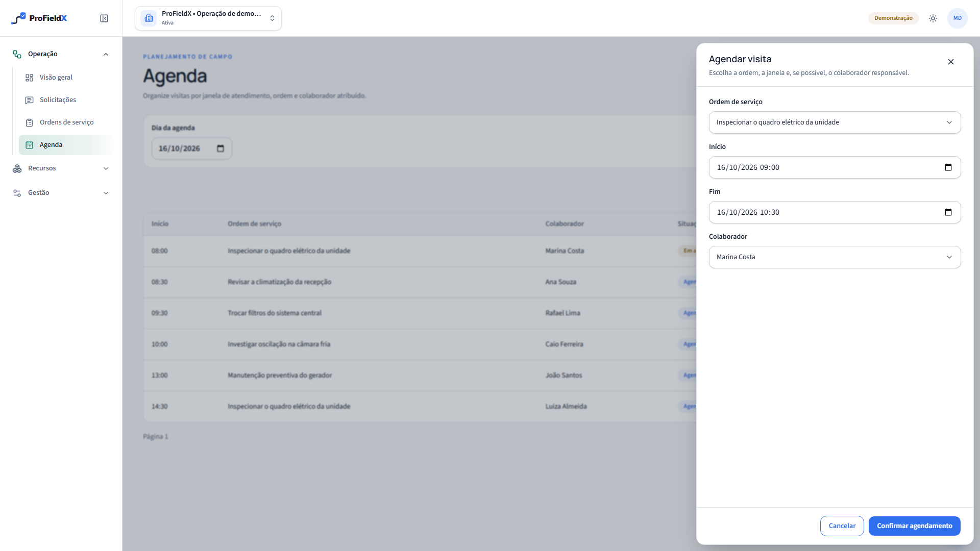The width and height of the screenshot is (980, 551).
Task: Click the organization building icon
Action: 149,18
